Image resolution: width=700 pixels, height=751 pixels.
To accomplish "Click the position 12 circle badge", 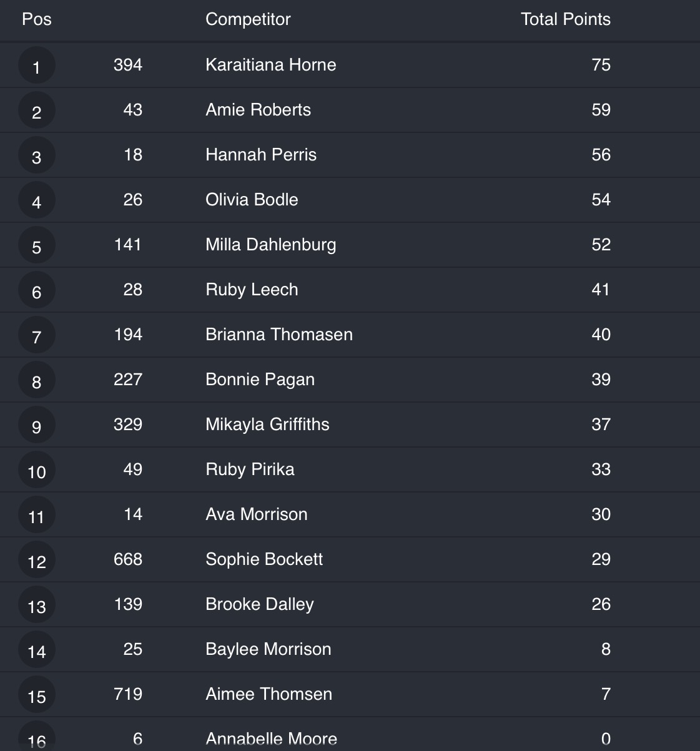I will pos(37,560).
